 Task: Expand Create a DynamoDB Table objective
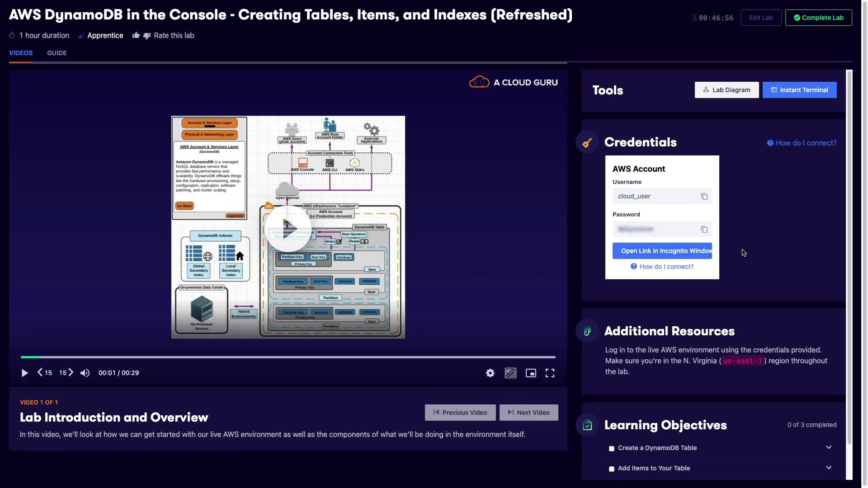click(x=828, y=447)
